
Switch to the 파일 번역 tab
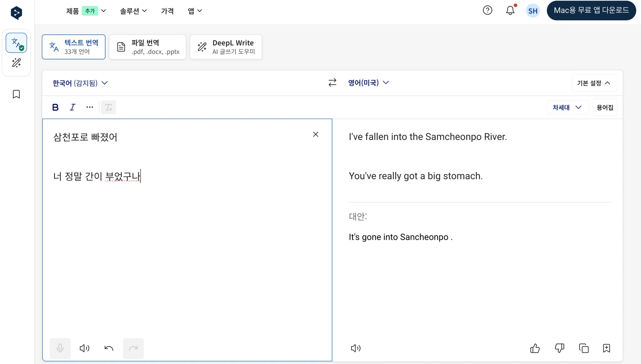(147, 47)
